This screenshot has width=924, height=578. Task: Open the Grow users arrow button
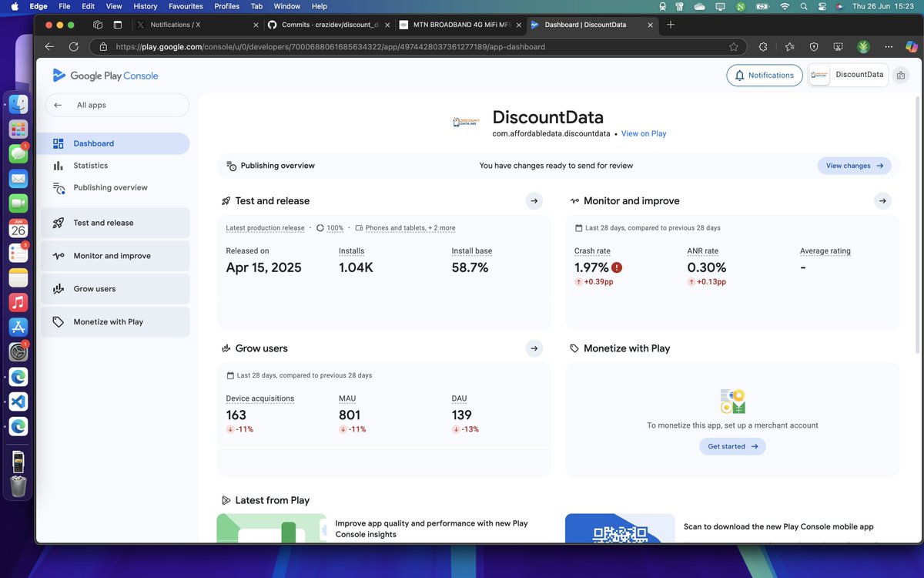click(x=534, y=348)
